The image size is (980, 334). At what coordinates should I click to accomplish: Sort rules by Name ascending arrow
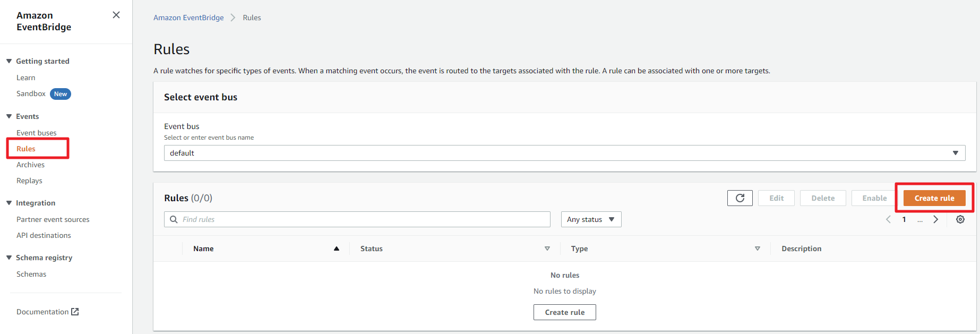pyautogui.click(x=336, y=249)
